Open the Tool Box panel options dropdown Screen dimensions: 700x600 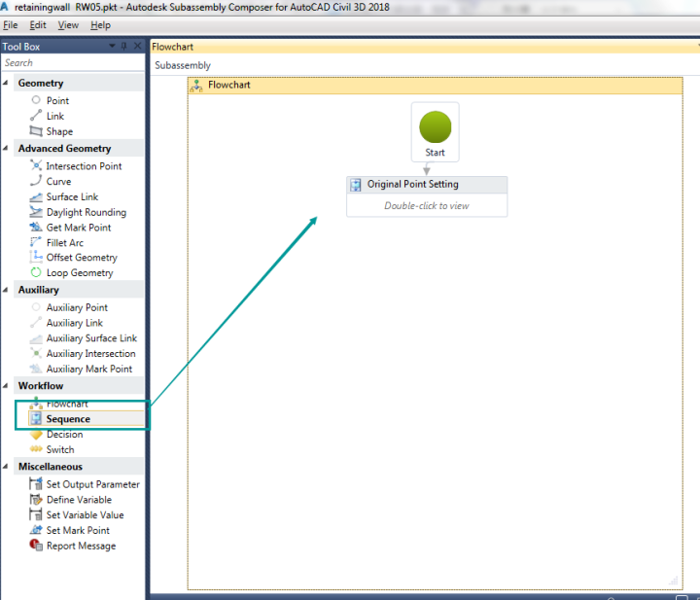click(x=112, y=46)
